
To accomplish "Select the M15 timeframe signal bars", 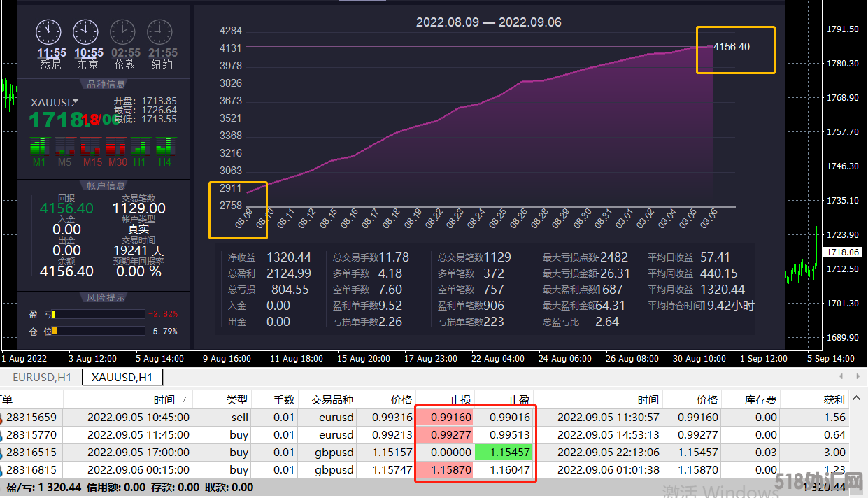I will [91, 147].
